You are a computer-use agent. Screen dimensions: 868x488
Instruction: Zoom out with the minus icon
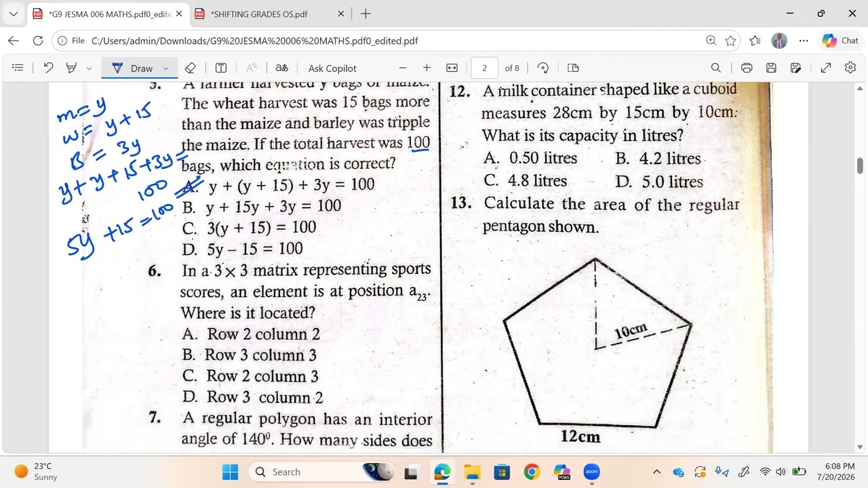click(403, 68)
